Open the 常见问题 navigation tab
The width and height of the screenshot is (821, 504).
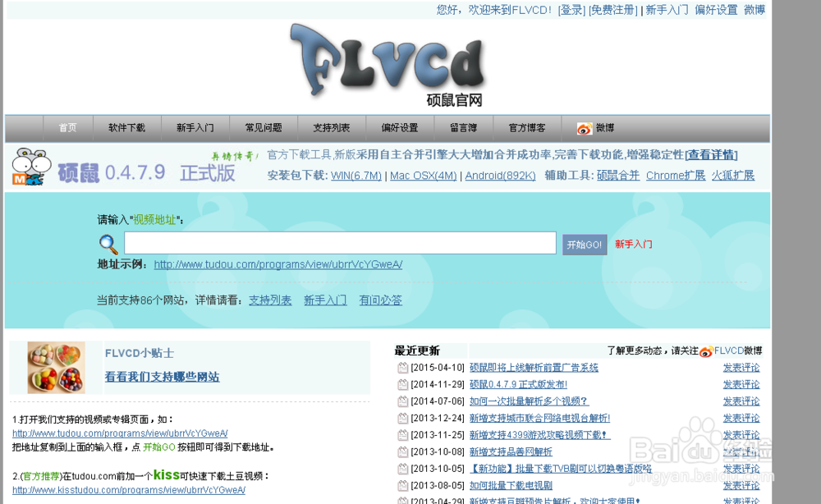[264, 128]
